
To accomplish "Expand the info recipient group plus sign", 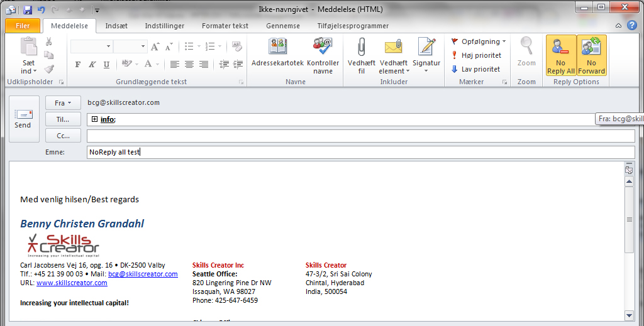I will click(x=94, y=119).
